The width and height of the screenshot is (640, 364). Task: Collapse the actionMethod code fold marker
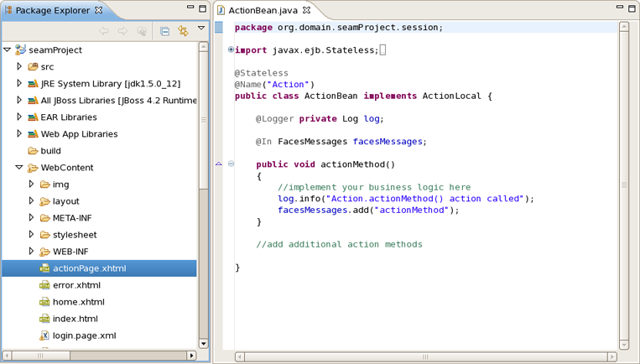pyautogui.click(x=231, y=164)
